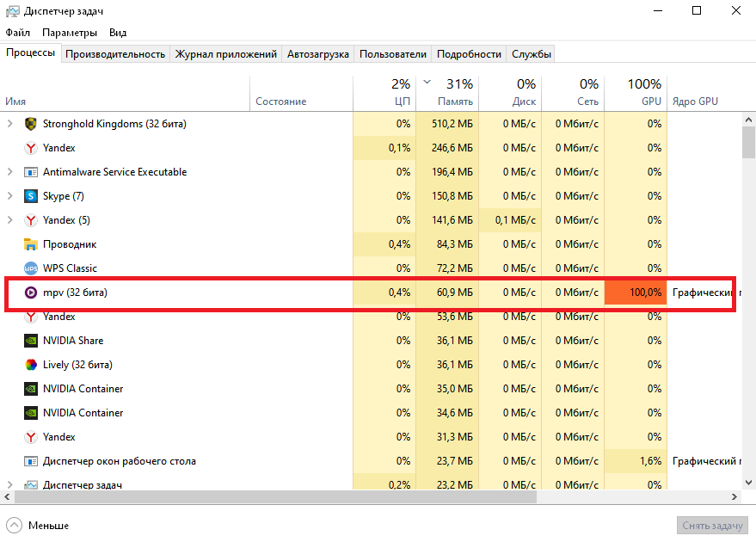This screenshot has height=542, width=756.
Task: Click the 510,2 МБ memory value
Action: point(452,124)
